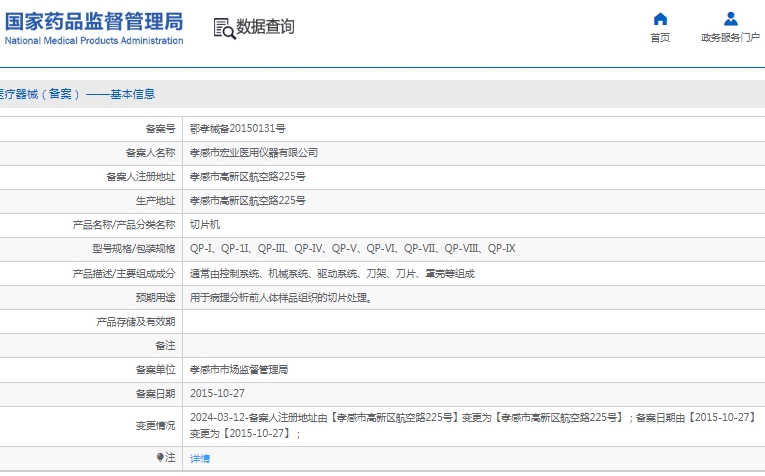Image resolution: width=765 pixels, height=476 pixels.
Task: Click the 数据查询 heading text
Action: tap(265, 26)
